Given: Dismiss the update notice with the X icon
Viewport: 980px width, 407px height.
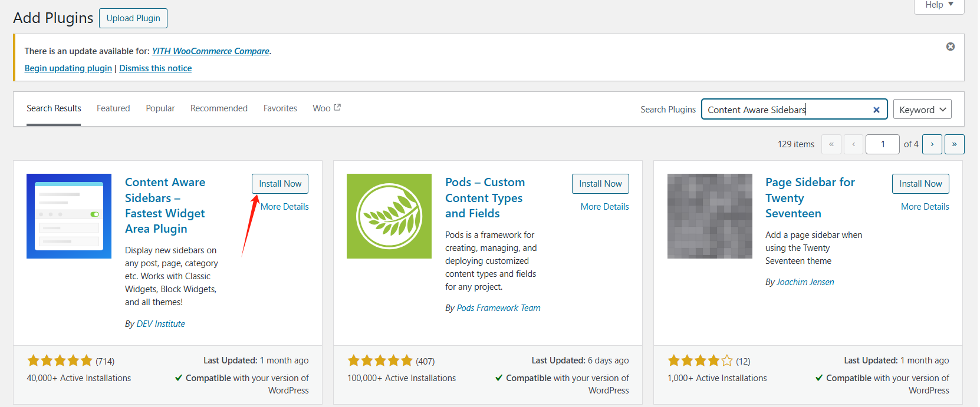Looking at the screenshot, I should pyautogui.click(x=950, y=47).
